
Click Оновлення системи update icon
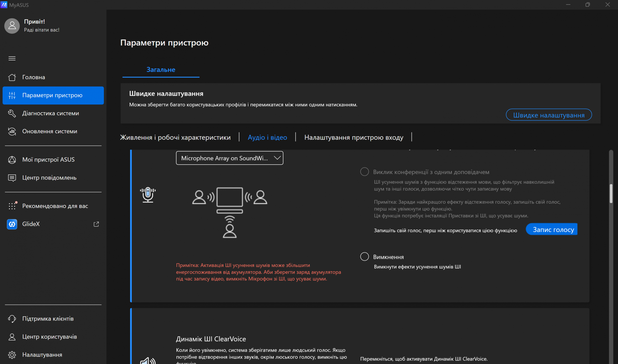(x=12, y=132)
